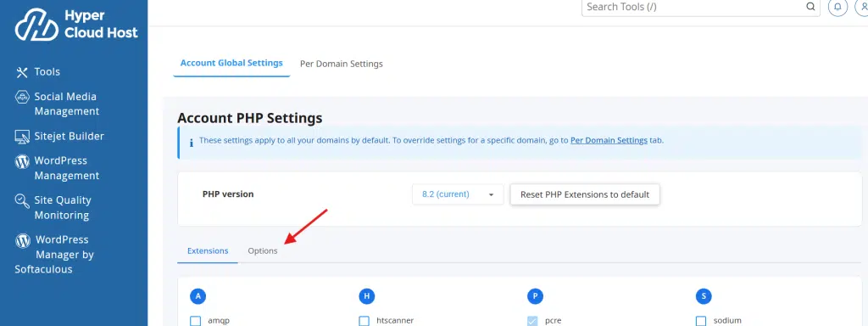Open Social Media Management icon
The image size is (868, 326).
click(x=21, y=97)
